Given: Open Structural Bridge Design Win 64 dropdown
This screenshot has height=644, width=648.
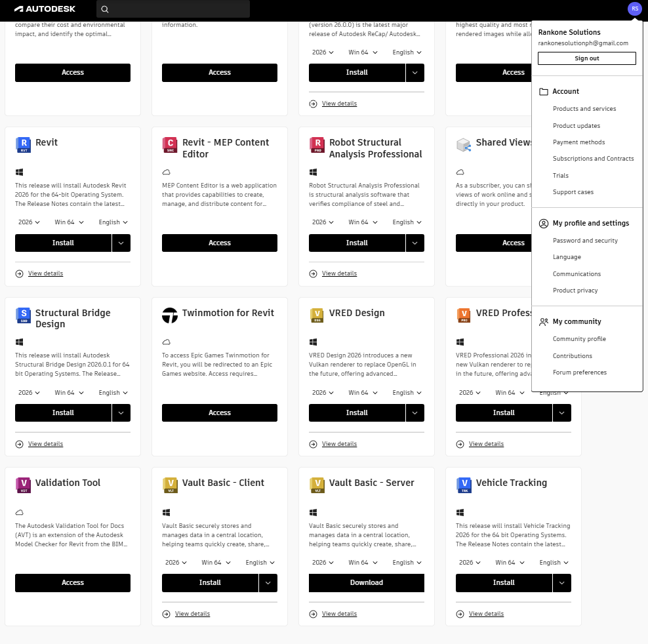Looking at the screenshot, I should tap(69, 393).
